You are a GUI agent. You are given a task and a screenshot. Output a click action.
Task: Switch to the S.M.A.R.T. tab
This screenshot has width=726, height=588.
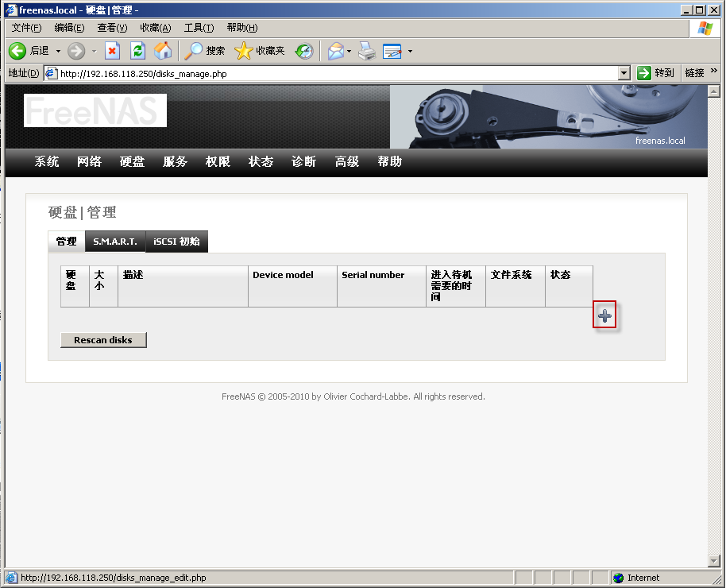(115, 242)
